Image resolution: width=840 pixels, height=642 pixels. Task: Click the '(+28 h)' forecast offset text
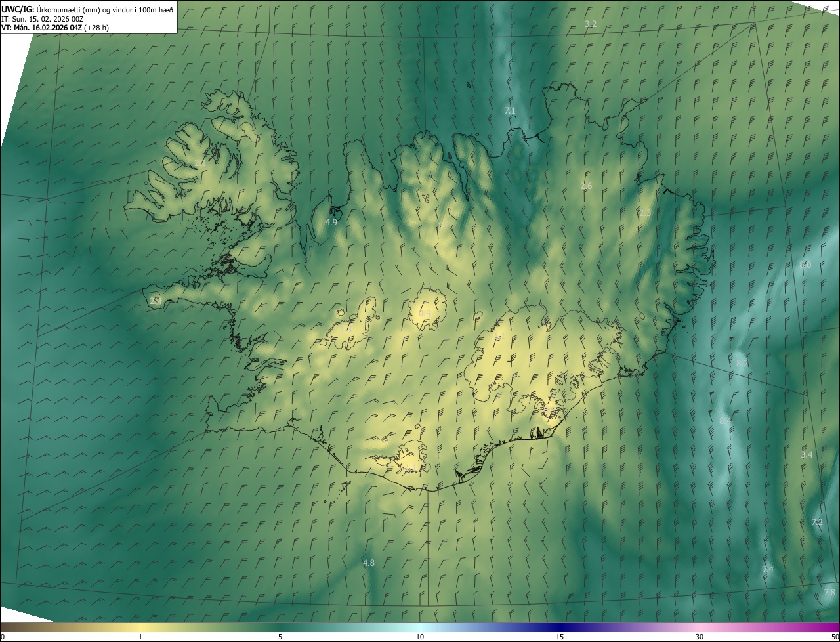(x=96, y=28)
